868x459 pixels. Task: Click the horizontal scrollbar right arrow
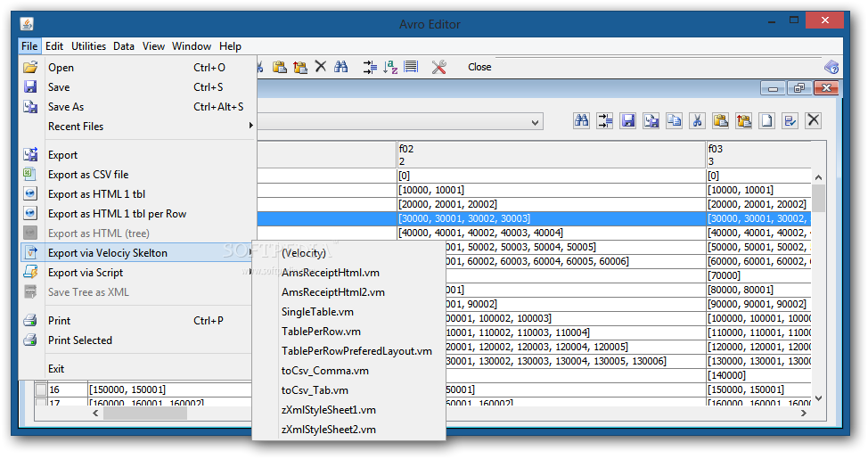(804, 413)
